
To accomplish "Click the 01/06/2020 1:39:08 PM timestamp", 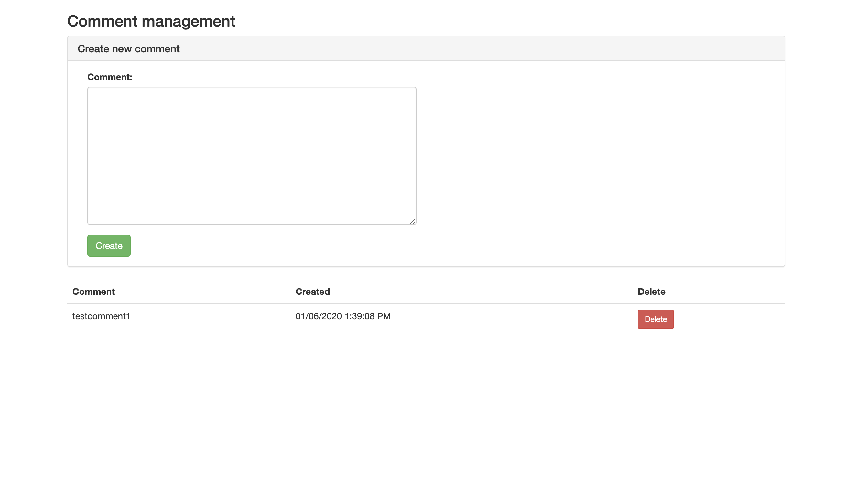I will tap(343, 316).
